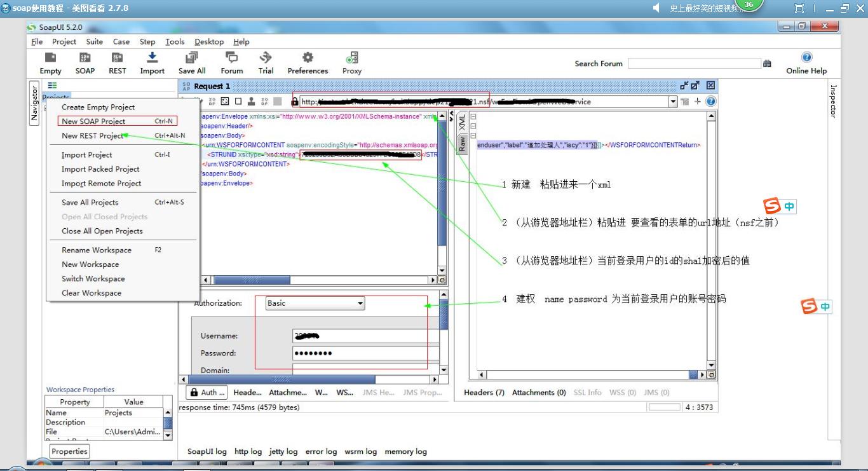868x471 pixels.
Task: Switch to the Raw response tab
Action: pos(462,144)
